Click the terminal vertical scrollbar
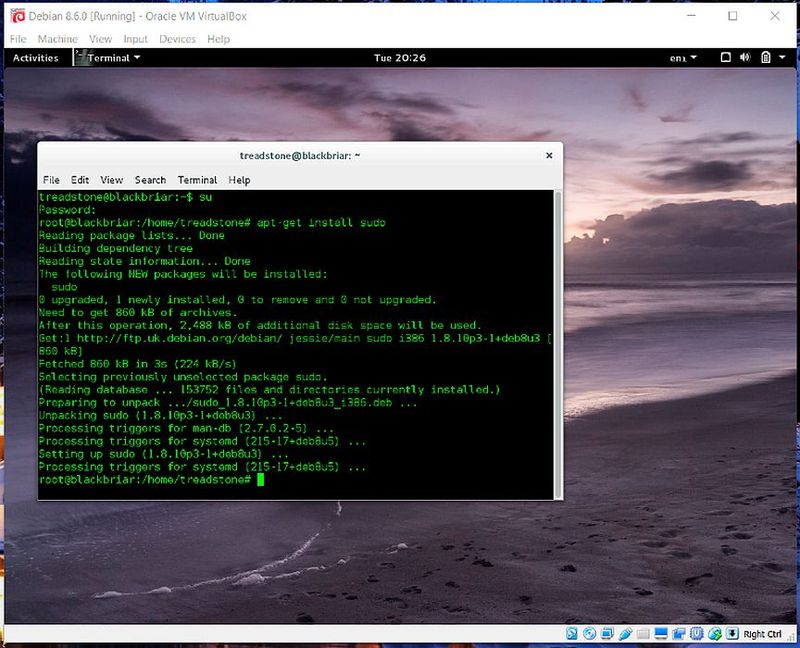This screenshot has height=648, width=800. (x=558, y=345)
